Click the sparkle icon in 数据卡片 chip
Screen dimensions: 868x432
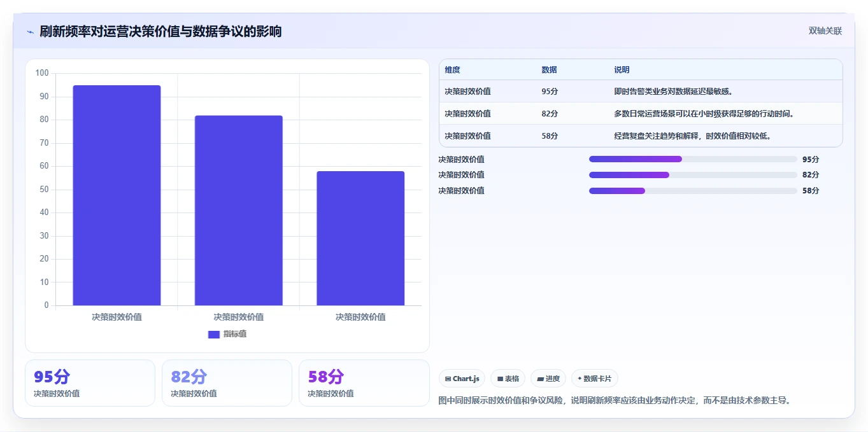pyautogui.click(x=580, y=379)
